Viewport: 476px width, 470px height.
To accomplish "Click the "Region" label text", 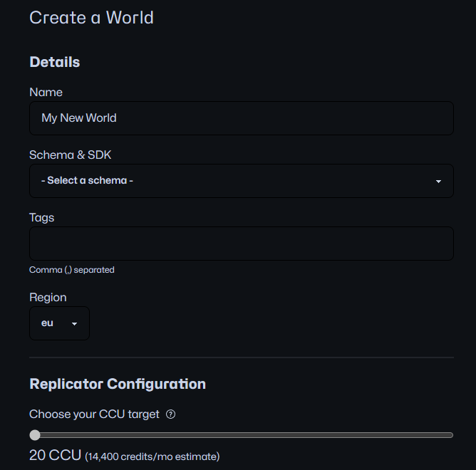I will [48, 298].
